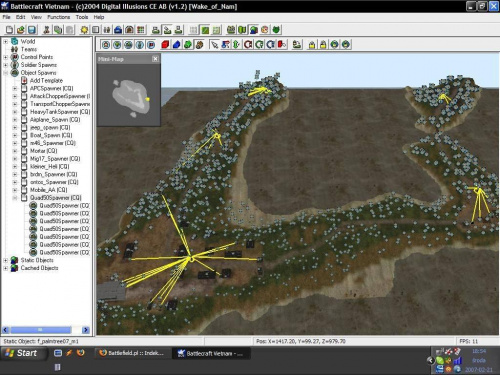500x375 pixels.
Task: Click the Open file folder icon
Action: [x=21, y=30]
